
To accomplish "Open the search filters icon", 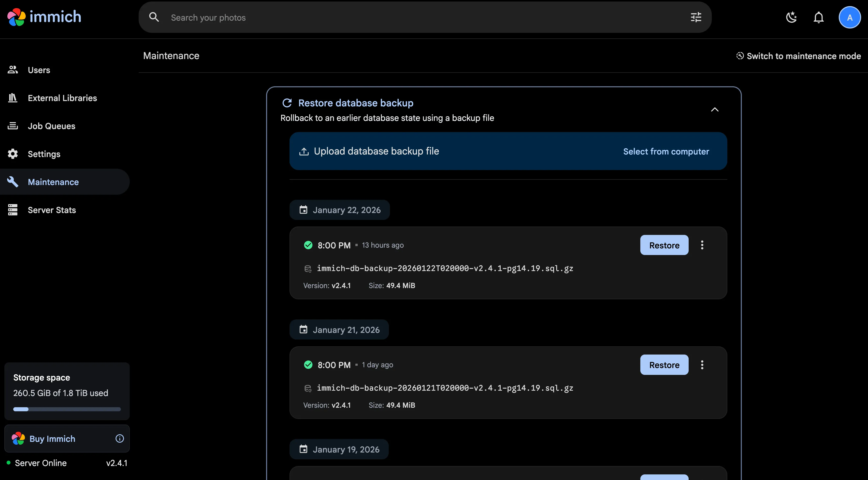I will tap(696, 17).
